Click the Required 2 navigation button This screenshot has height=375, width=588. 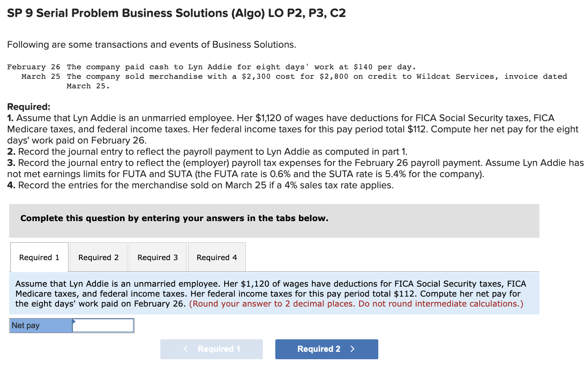326,349
